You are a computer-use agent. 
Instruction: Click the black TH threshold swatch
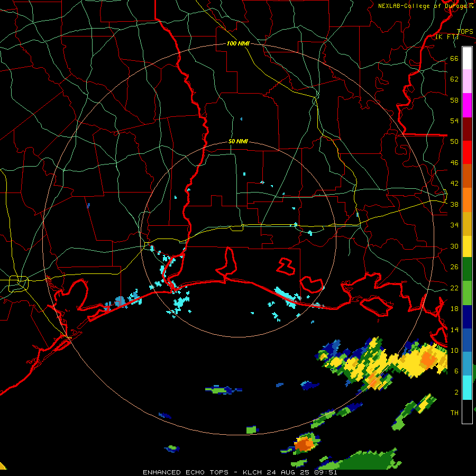(x=467, y=411)
